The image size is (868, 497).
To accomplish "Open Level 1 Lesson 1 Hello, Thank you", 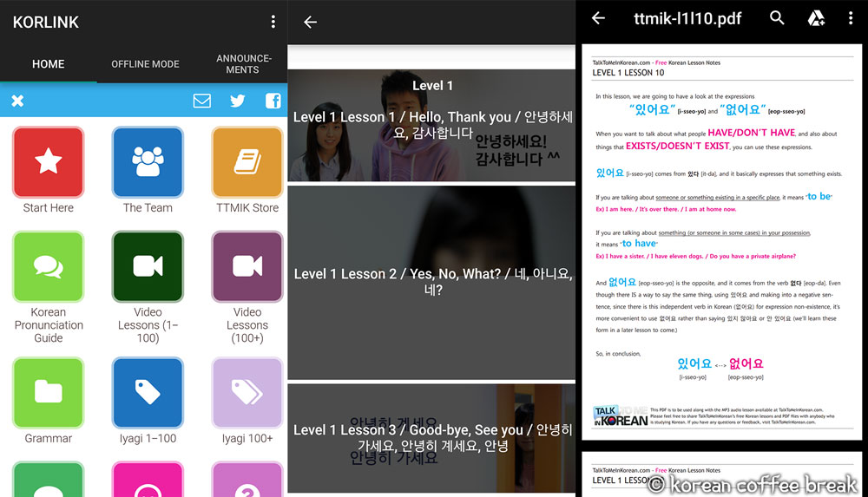I will coord(431,126).
